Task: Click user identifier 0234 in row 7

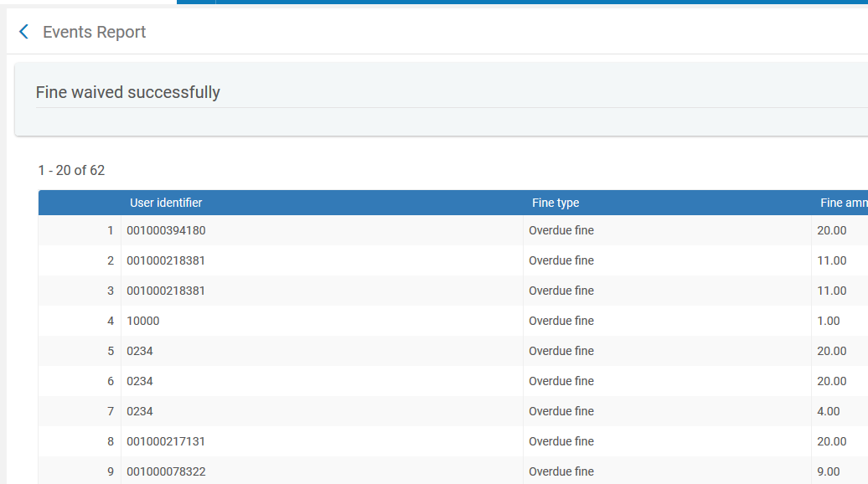Action: 140,411
